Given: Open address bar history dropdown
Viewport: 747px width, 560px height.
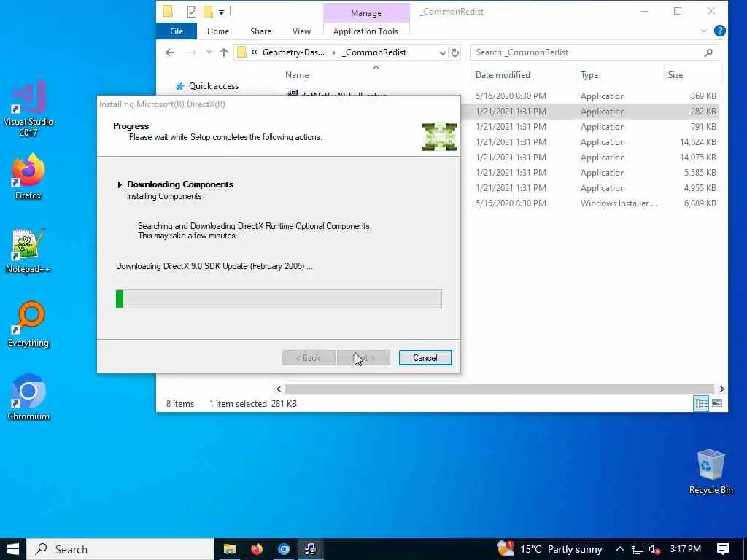Looking at the screenshot, I should pos(443,52).
